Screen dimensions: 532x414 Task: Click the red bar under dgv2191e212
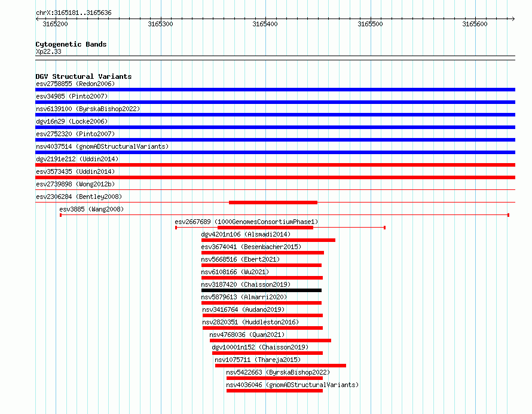(275, 165)
